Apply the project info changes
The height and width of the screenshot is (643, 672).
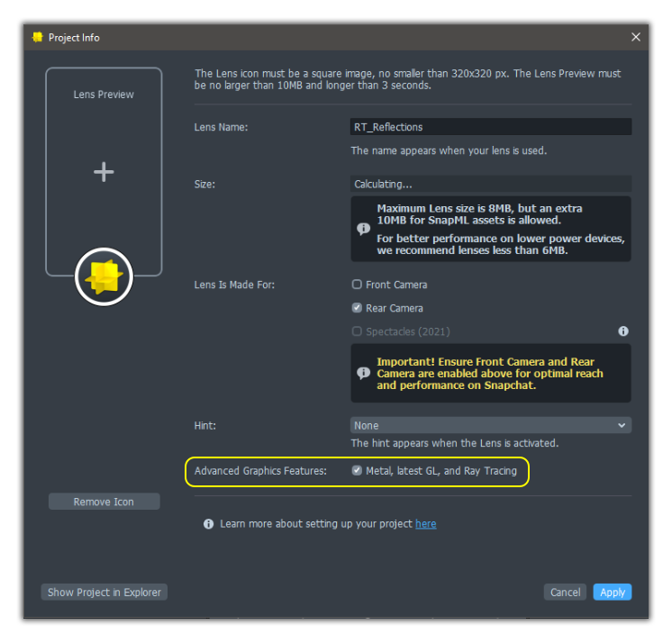(x=613, y=593)
